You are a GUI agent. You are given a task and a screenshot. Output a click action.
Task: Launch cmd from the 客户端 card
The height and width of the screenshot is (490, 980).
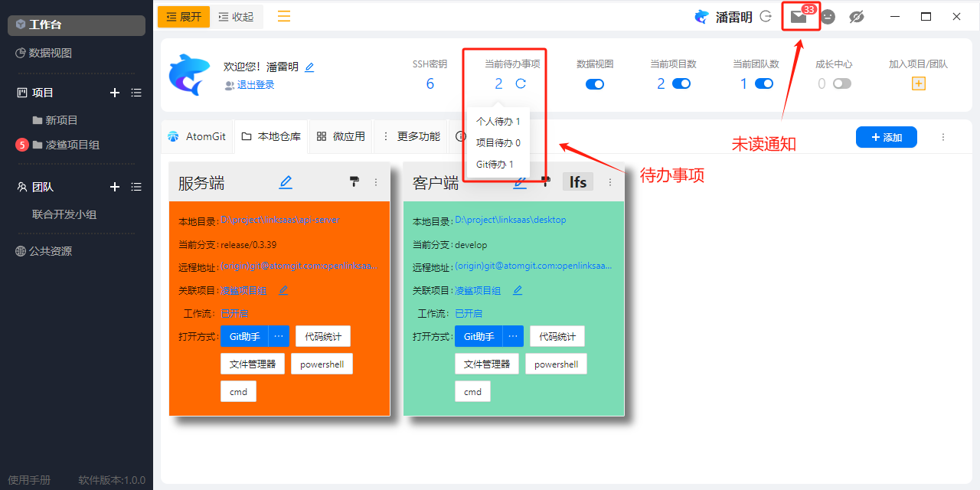point(472,391)
